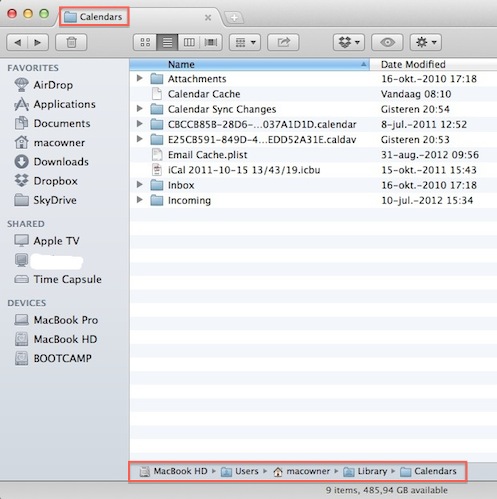Open SkyDrive in the sidebar
Viewport: 497px width, 499px height.
[x=46, y=200]
